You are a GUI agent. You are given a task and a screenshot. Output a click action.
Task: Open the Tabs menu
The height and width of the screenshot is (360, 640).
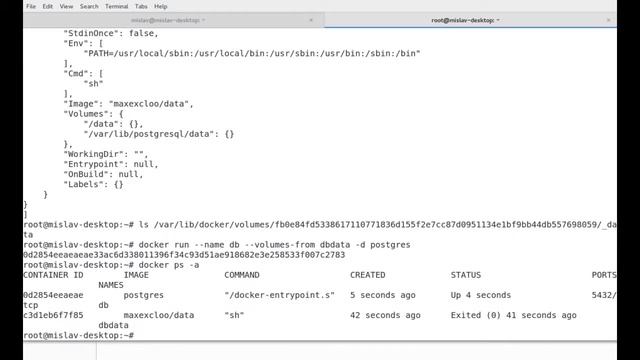(141, 7)
